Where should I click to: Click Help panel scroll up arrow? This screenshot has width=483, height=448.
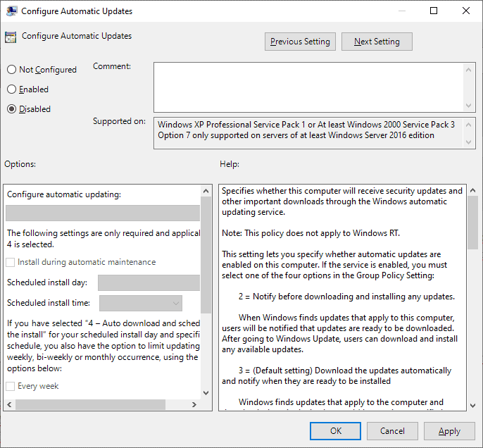pyautogui.click(x=473, y=190)
